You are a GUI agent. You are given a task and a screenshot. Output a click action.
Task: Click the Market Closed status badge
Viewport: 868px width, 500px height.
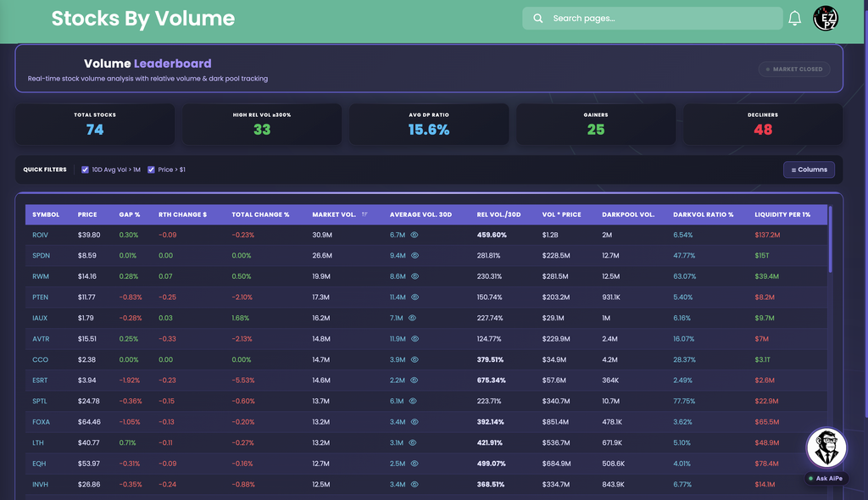(793, 69)
